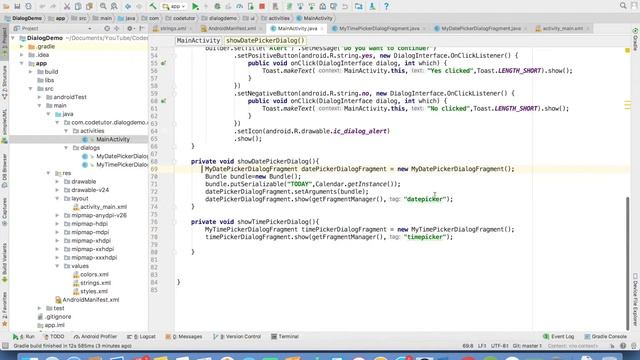Click the Back navigation arrow icon
Viewport: 640px width, 360px height.
coord(128,6)
